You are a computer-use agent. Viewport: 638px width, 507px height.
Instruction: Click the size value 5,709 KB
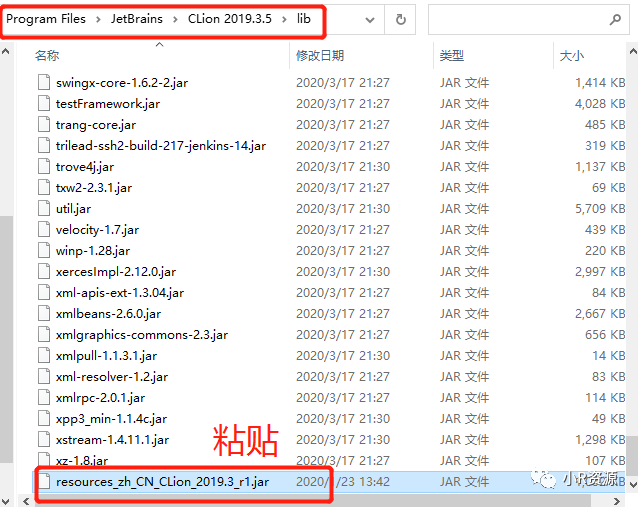point(600,209)
